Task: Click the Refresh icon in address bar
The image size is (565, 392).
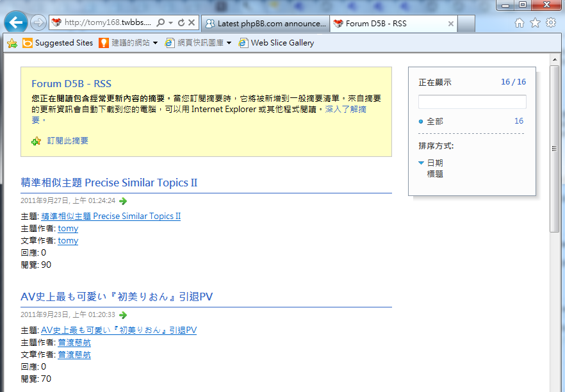Action: (x=181, y=22)
